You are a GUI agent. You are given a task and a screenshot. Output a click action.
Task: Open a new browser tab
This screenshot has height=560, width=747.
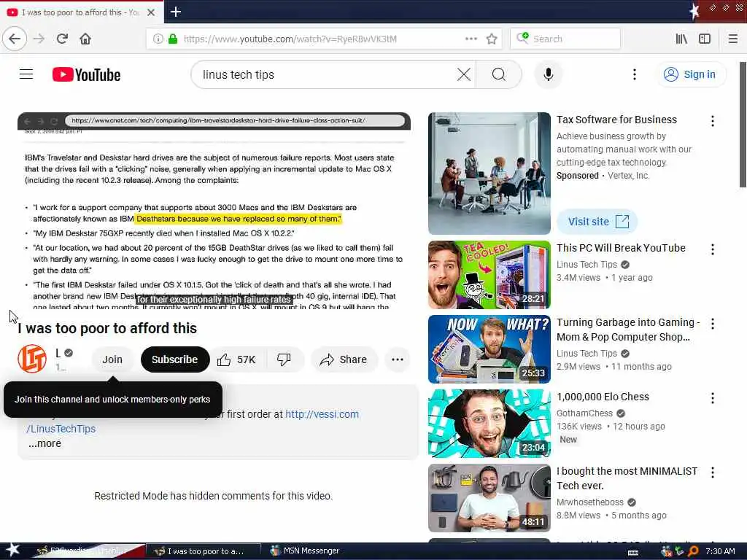pyautogui.click(x=176, y=12)
